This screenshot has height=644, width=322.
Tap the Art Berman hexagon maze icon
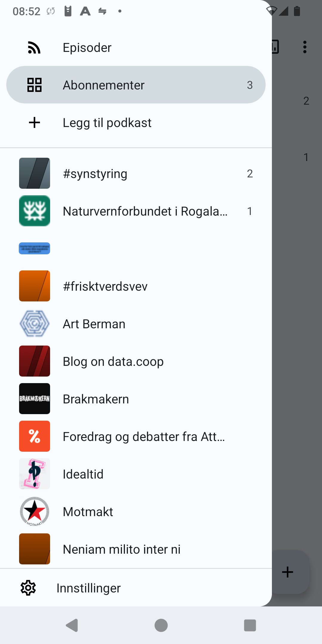pyautogui.click(x=35, y=324)
